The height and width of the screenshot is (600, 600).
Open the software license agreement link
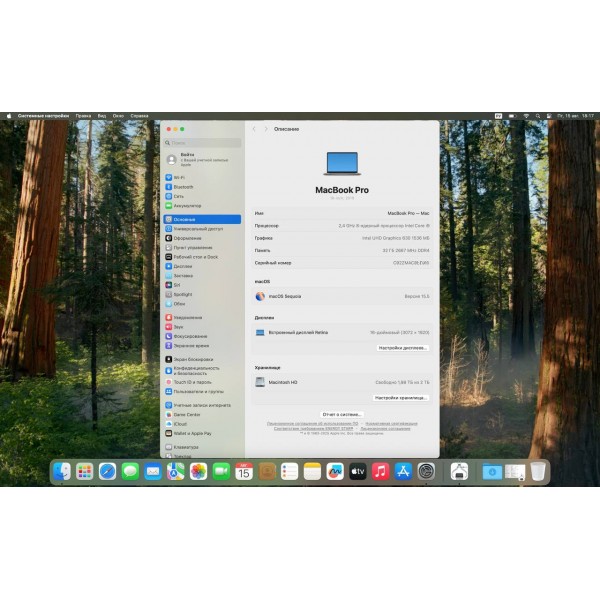tap(313, 424)
